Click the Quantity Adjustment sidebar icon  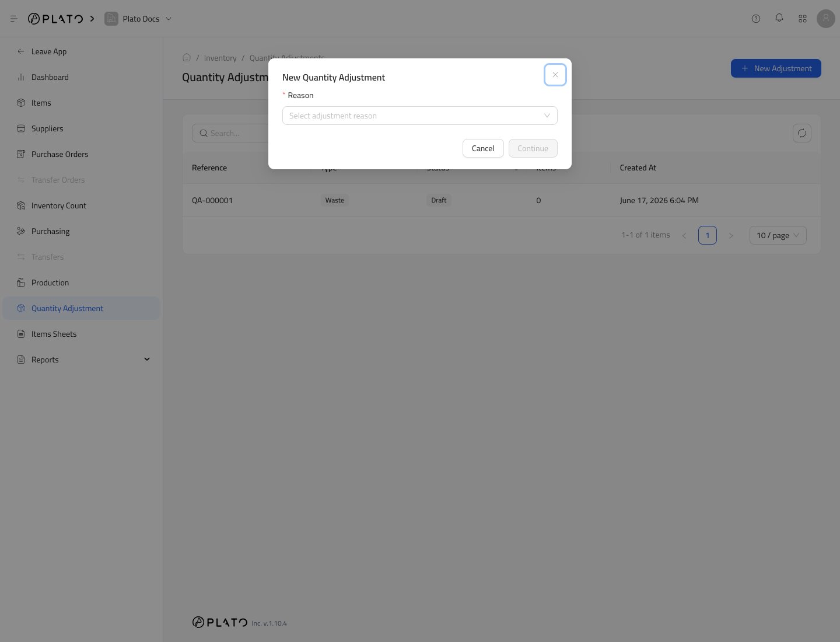pyautogui.click(x=21, y=308)
